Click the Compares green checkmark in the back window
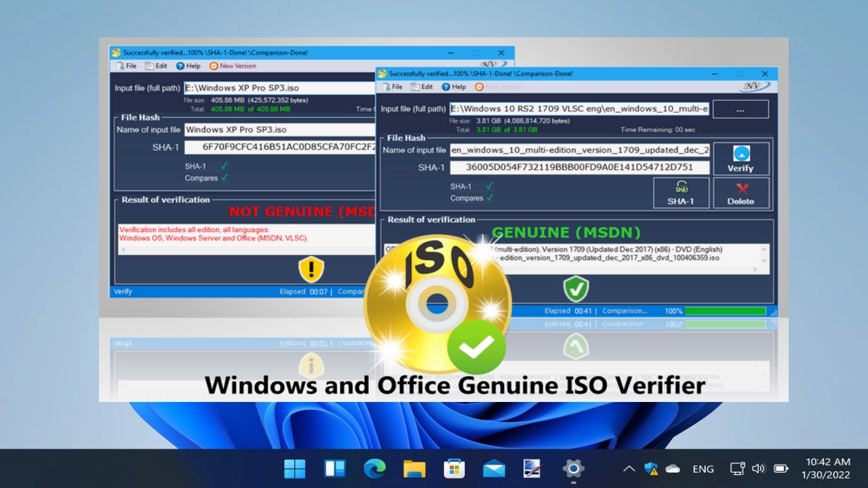 coord(224,178)
